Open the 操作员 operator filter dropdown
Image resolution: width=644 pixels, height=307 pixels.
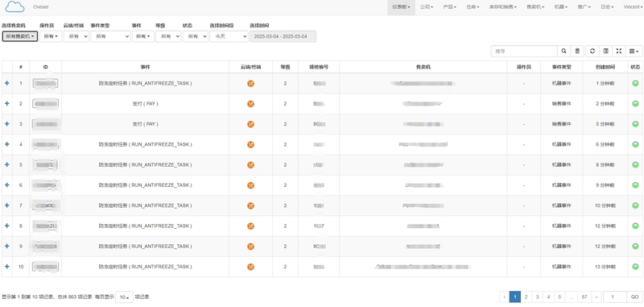[x=51, y=36]
